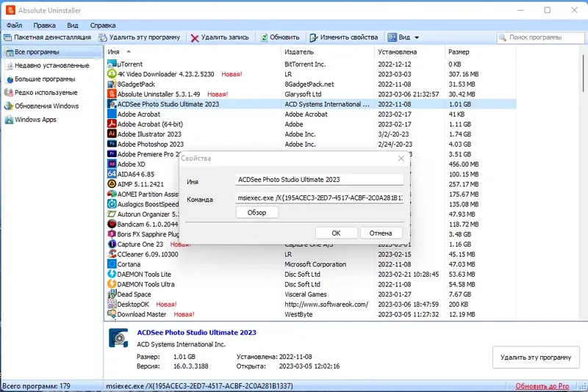The width and height of the screenshot is (588, 392).
Task: Select Обновления Windows category
Action: pyautogui.click(x=52, y=106)
